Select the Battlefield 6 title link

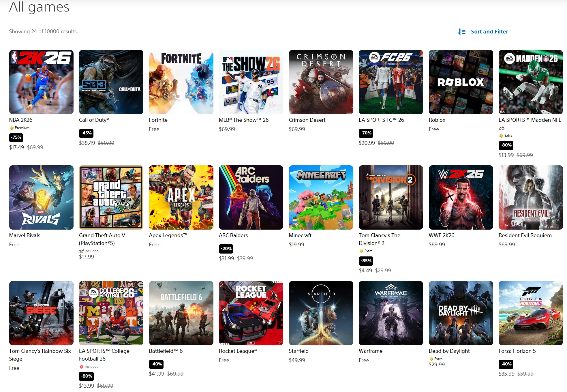[x=166, y=351]
